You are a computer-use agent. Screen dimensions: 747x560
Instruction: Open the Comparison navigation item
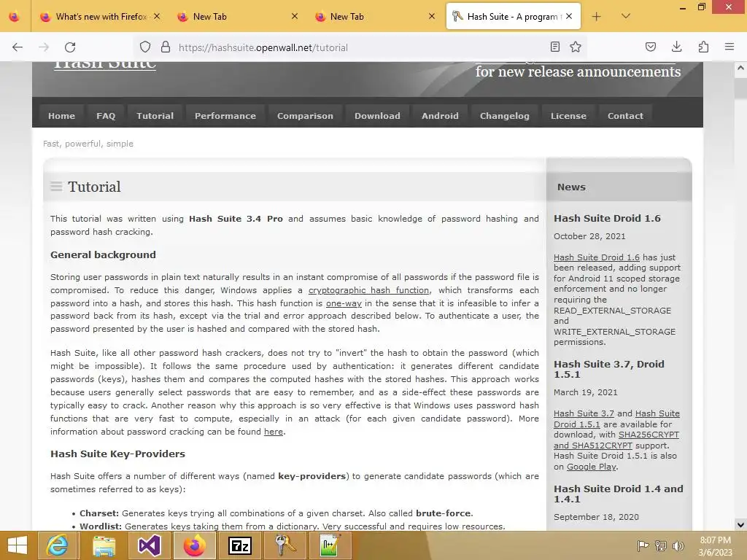(x=305, y=116)
